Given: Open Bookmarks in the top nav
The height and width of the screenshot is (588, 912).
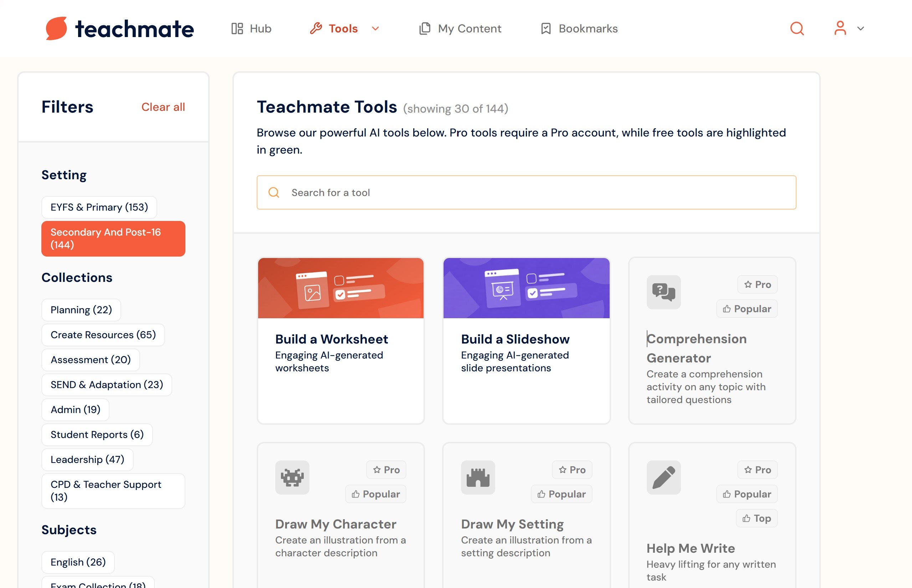Looking at the screenshot, I should [579, 29].
